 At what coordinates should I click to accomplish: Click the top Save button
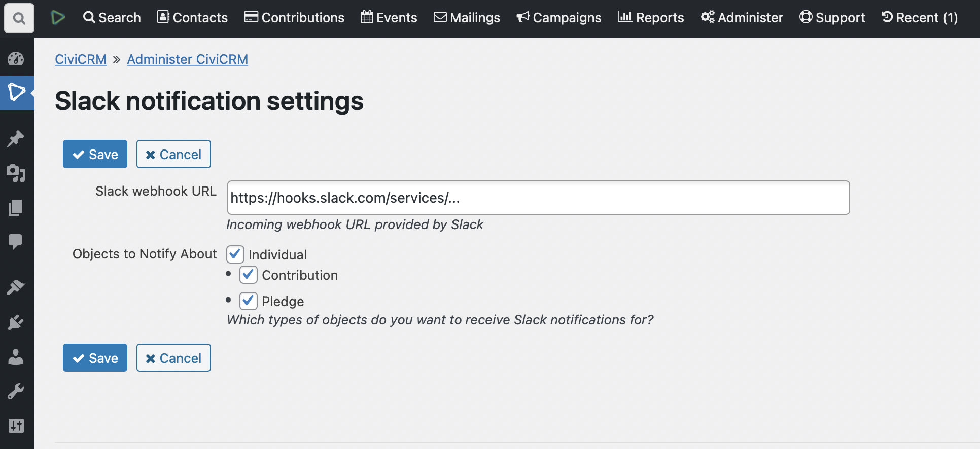tap(95, 154)
